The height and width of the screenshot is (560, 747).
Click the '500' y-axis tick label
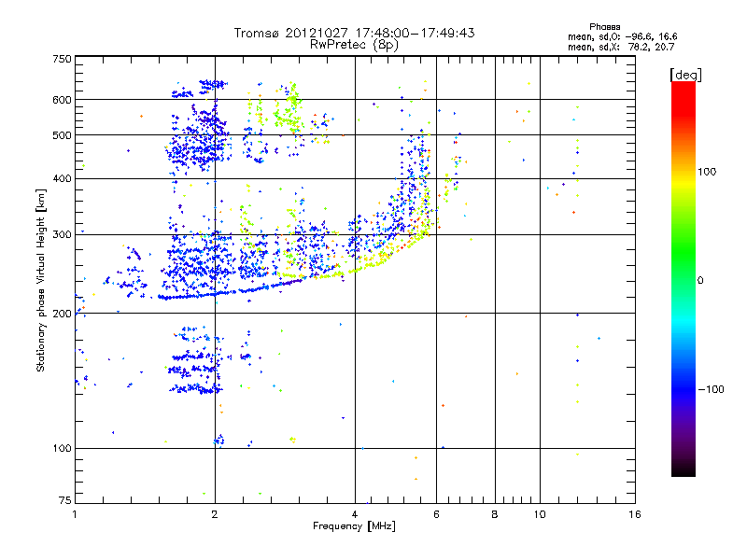62,135
